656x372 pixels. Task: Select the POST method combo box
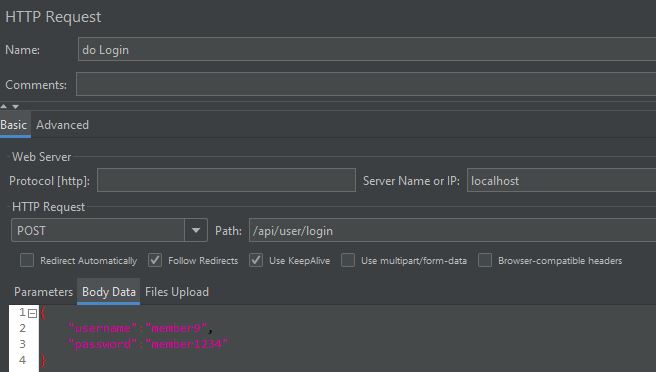click(109, 230)
